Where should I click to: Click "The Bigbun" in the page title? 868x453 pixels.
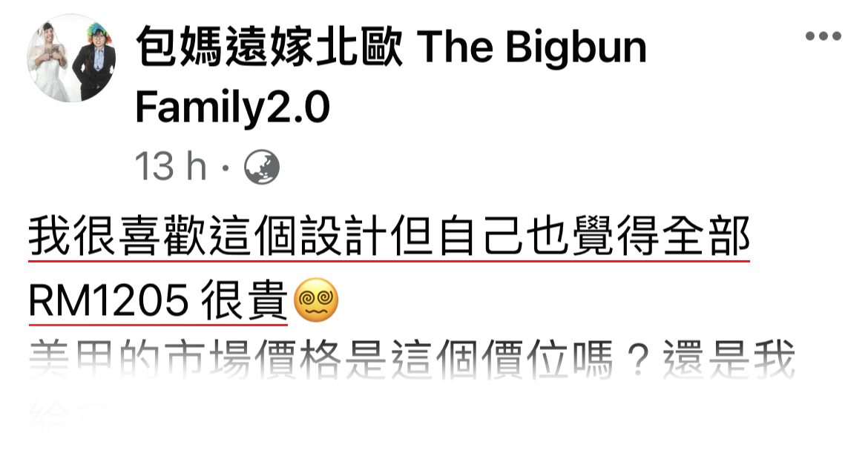click(531, 47)
